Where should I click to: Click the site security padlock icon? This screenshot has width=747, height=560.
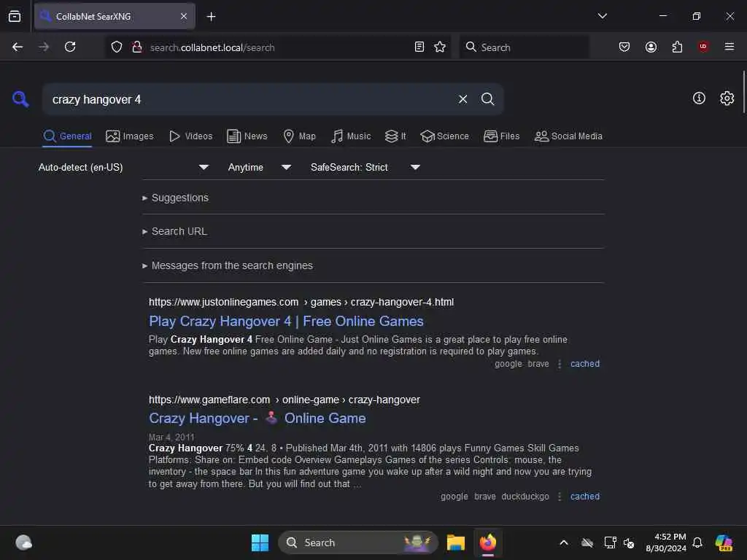(137, 47)
